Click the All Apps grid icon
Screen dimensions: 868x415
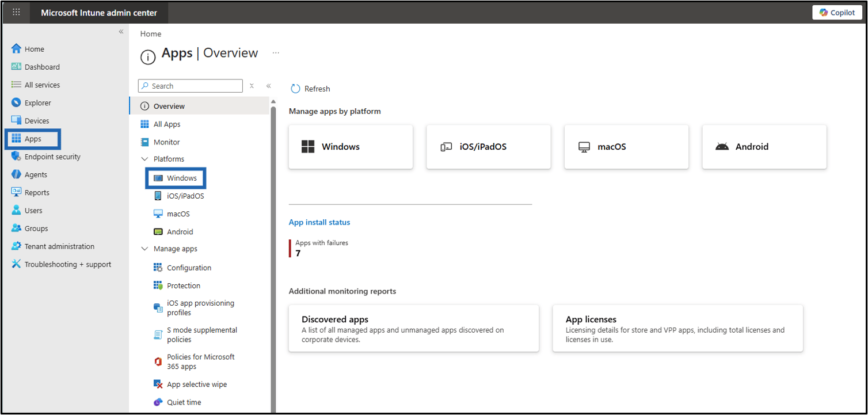(x=144, y=124)
